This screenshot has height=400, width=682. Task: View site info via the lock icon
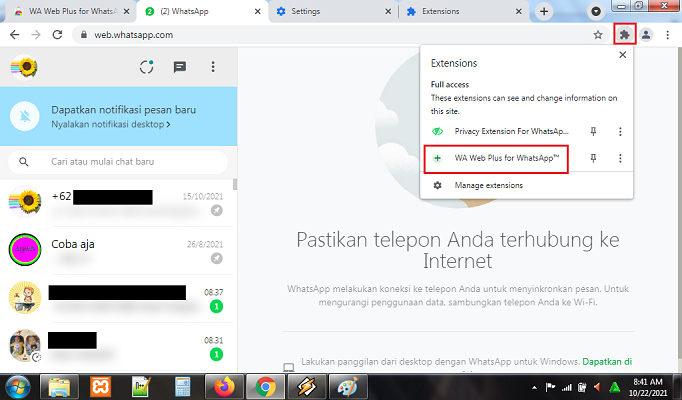[x=84, y=35]
